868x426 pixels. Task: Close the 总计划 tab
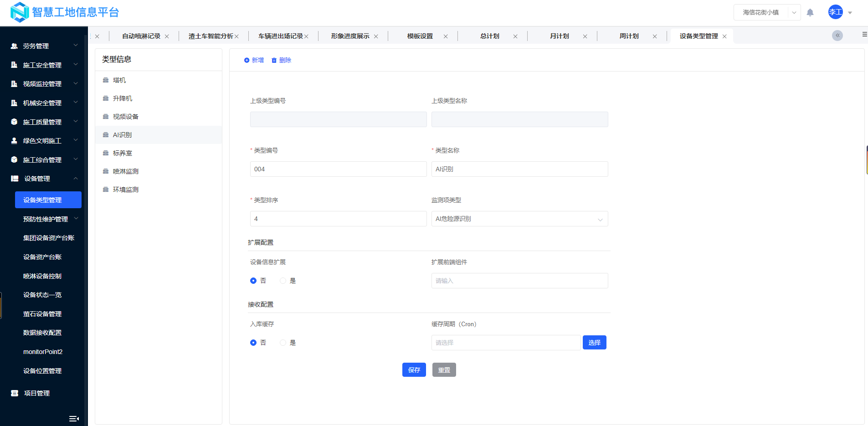[x=515, y=36]
